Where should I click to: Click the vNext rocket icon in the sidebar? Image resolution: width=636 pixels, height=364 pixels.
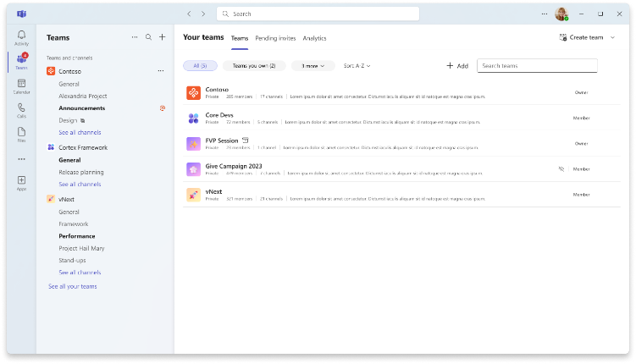click(x=51, y=199)
